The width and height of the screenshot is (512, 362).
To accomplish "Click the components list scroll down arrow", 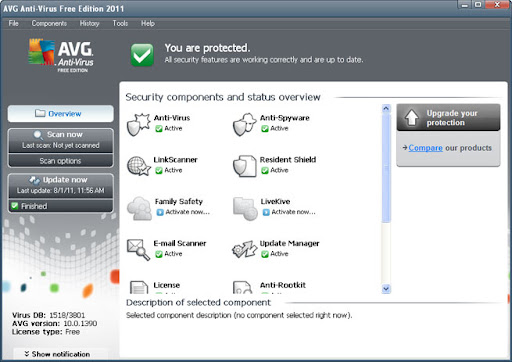I will [x=386, y=289].
